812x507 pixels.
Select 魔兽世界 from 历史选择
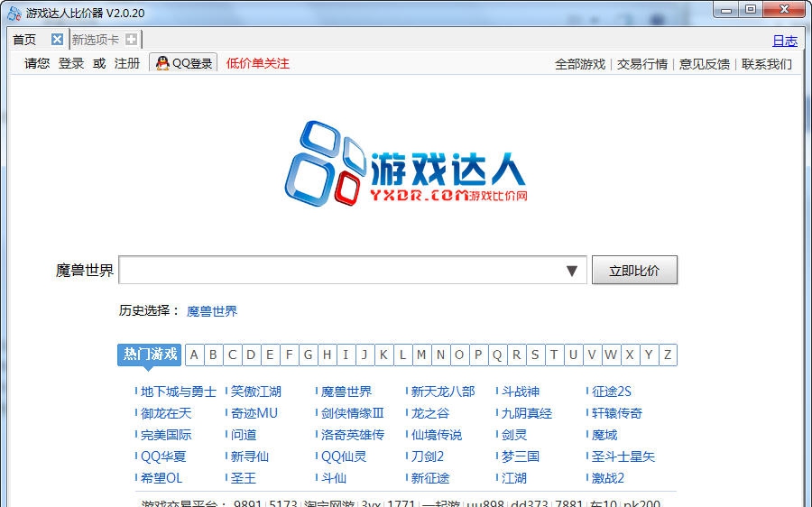pyautogui.click(x=212, y=311)
